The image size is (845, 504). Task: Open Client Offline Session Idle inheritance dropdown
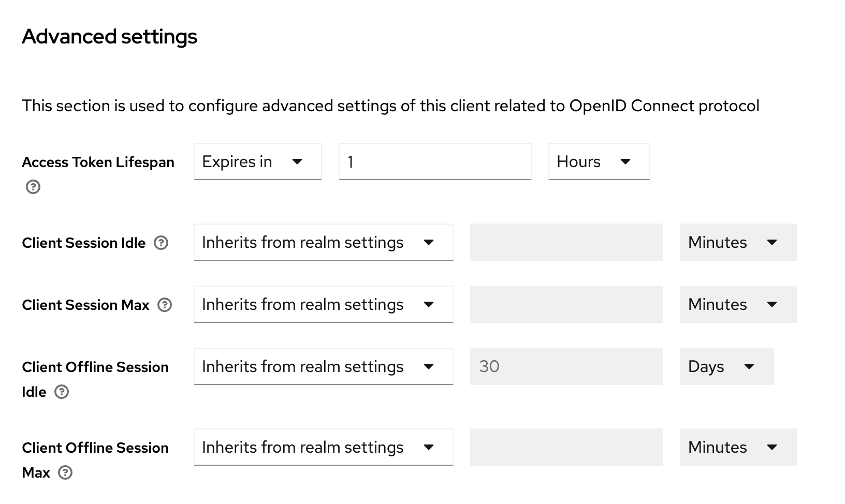[x=323, y=366]
